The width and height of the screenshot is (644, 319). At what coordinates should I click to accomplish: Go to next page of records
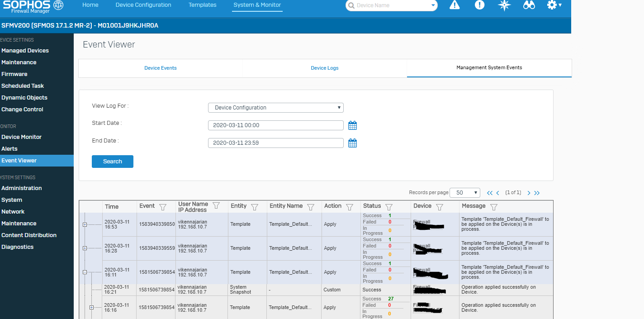click(529, 193)
